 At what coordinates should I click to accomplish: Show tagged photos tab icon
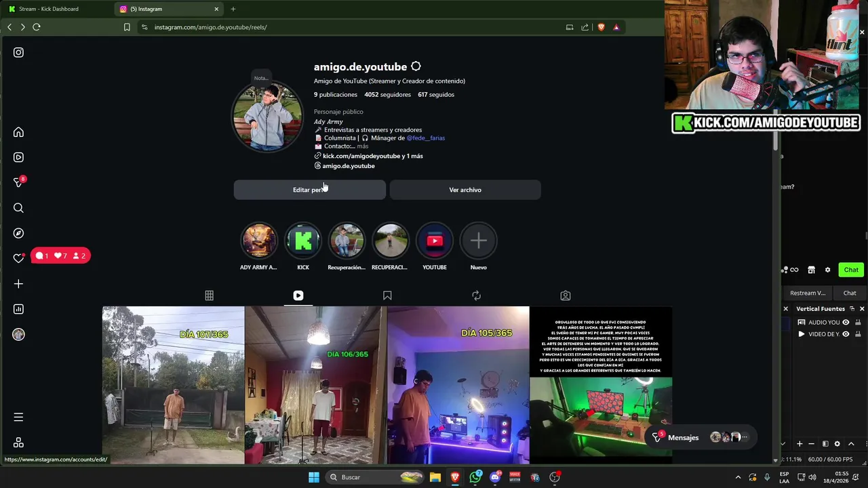coord(566,296)
